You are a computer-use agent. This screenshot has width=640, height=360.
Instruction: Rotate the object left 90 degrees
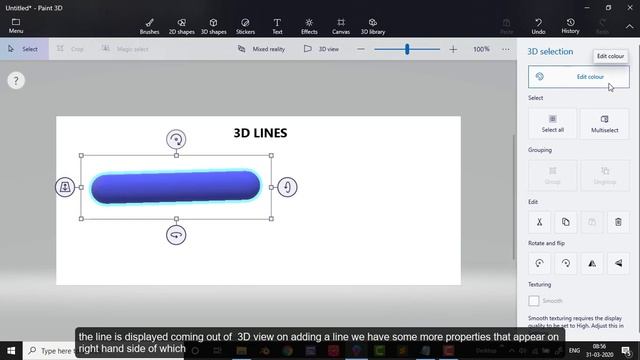[x=539, y=263]
